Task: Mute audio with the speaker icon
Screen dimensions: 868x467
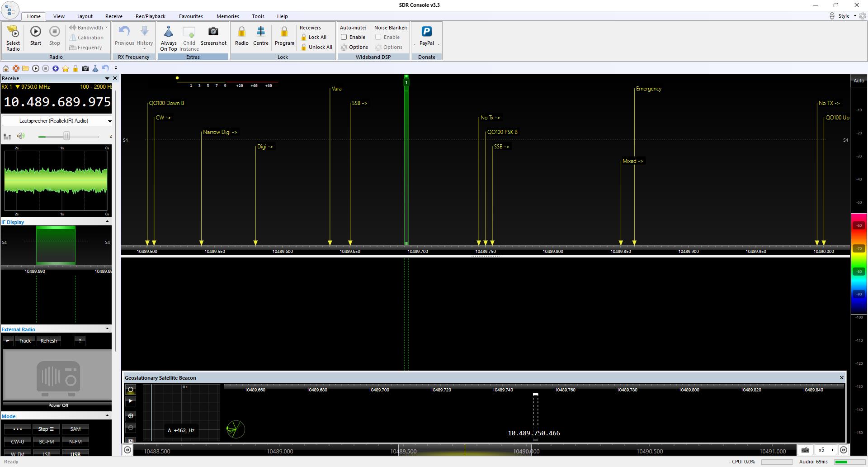Action: (21, 136)
